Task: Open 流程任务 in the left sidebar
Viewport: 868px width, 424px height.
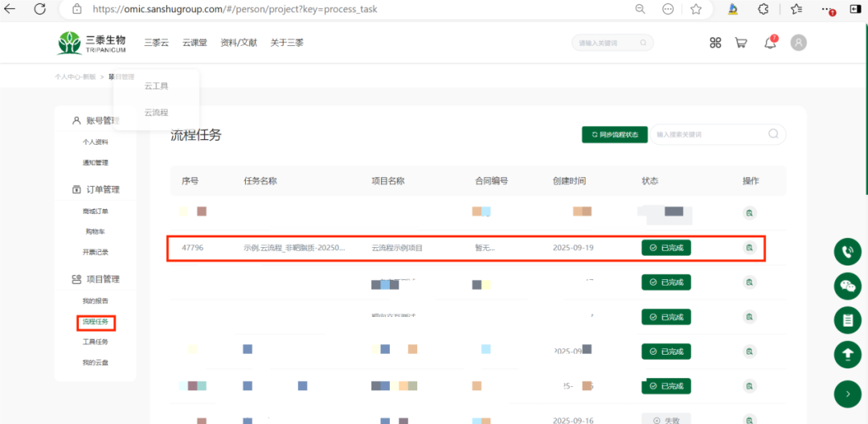Action: coord(96,322)
